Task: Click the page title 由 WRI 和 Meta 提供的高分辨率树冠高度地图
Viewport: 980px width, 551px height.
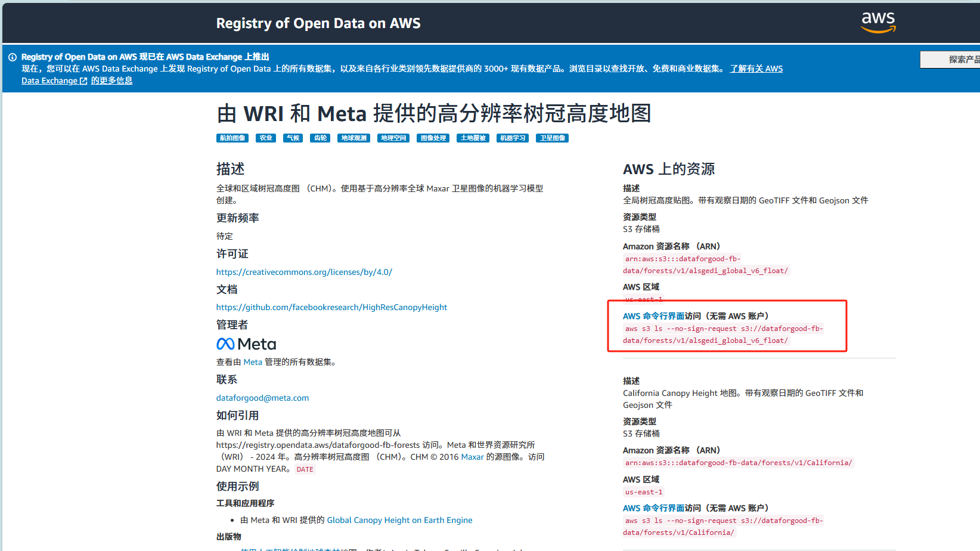Action: tap(433, 113)
